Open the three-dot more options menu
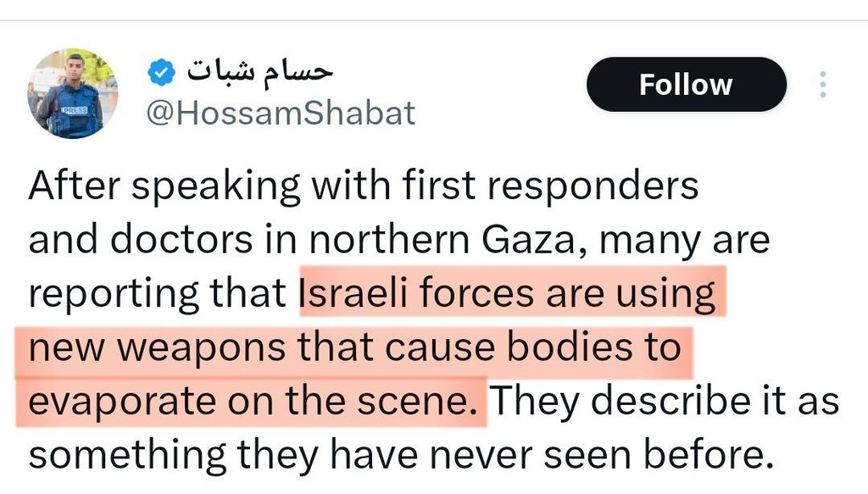This screenshot has width=868, height=494. click(x=821, y=84)
